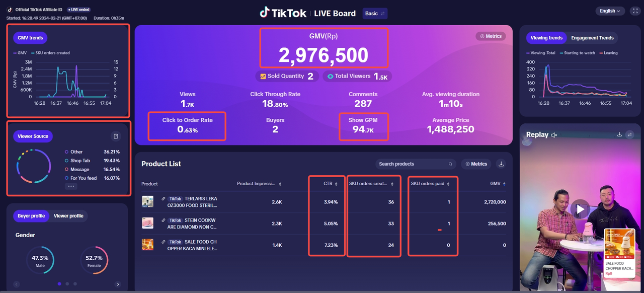Screen dimensions: 644x293
Task: Click the Male 47.3% gender ring
Action: [x=40, y=260]
